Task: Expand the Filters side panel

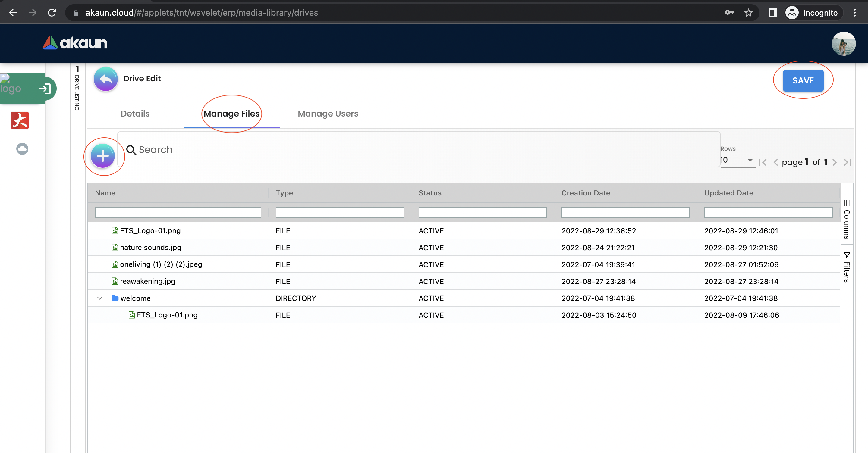Action: pos(847,267)
